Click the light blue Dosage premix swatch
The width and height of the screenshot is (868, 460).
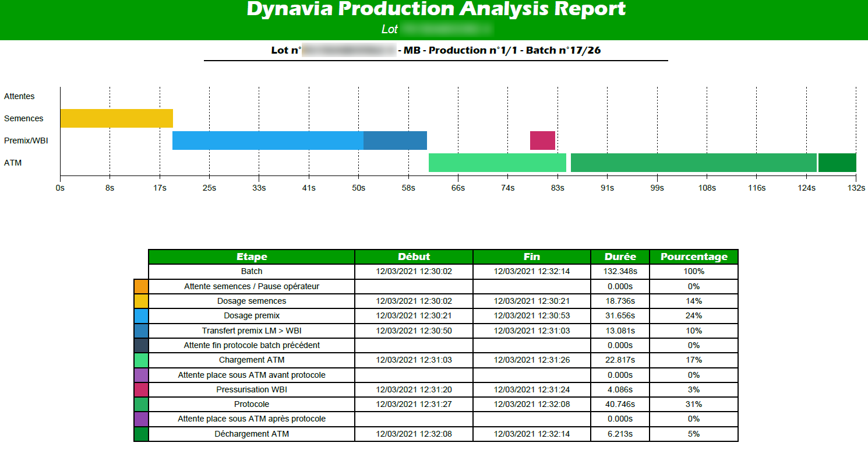140,315
